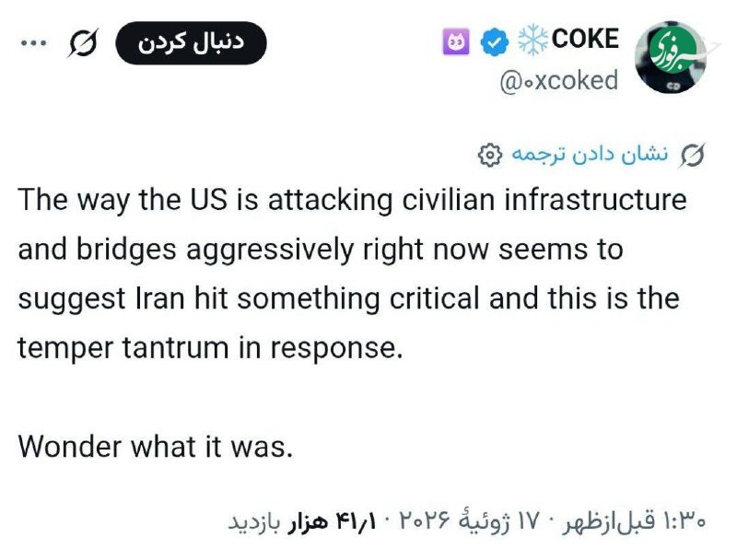Click the Grok icon next to translation link

click(694, 155)
